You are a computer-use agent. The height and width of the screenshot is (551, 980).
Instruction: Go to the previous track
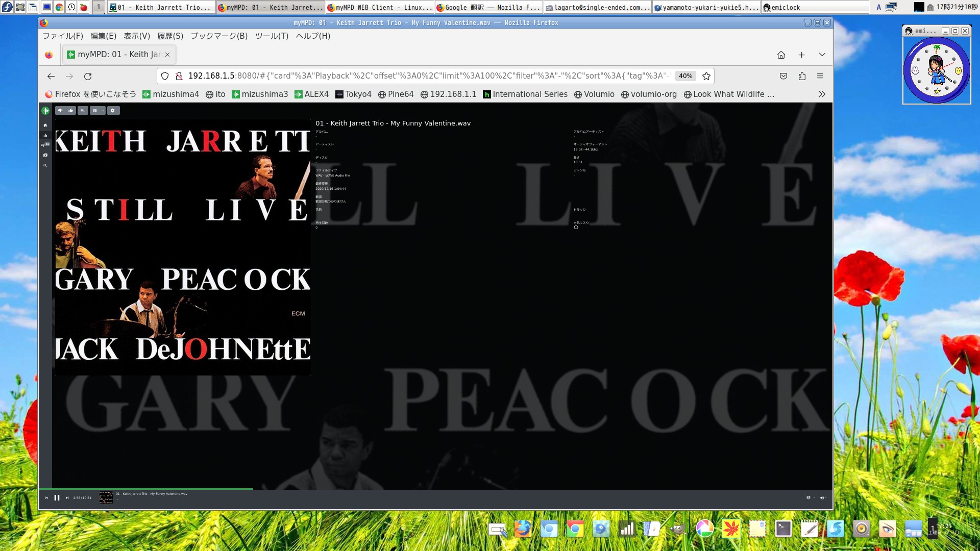click(46, 498)
